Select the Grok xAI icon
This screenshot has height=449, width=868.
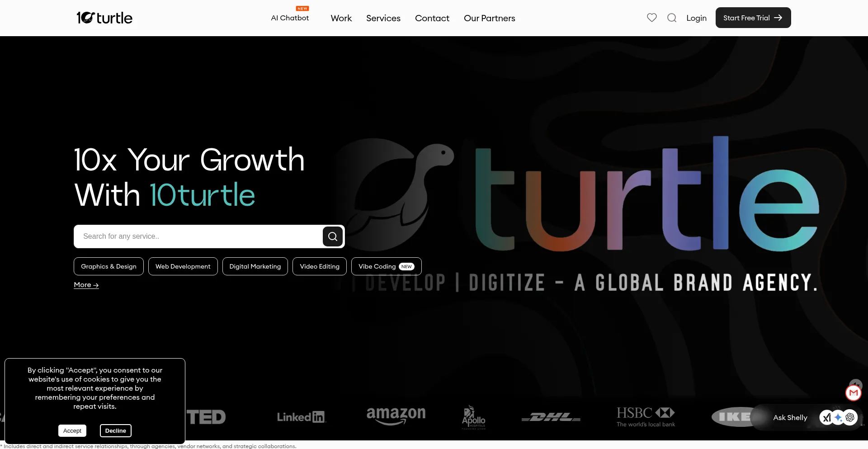[x=827, y=417]
